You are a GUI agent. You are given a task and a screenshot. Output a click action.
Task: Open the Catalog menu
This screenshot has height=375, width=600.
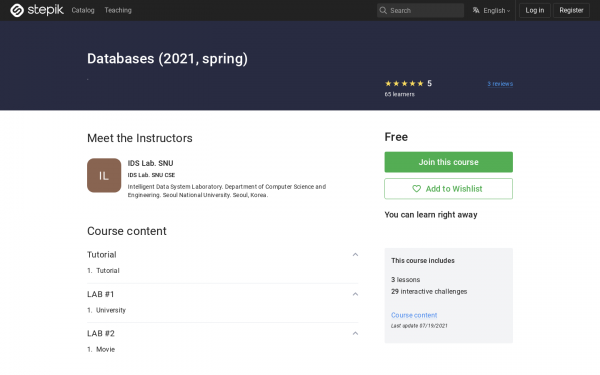83,10
